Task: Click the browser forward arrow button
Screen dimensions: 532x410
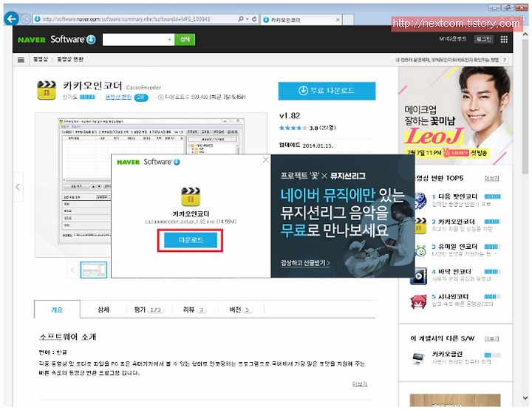Action: coord(26,19)
